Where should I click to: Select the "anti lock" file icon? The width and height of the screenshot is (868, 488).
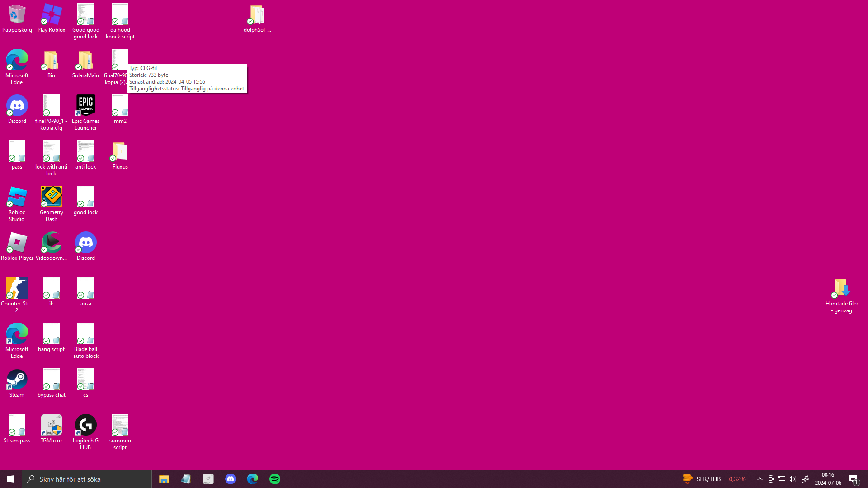click(85, 155)
